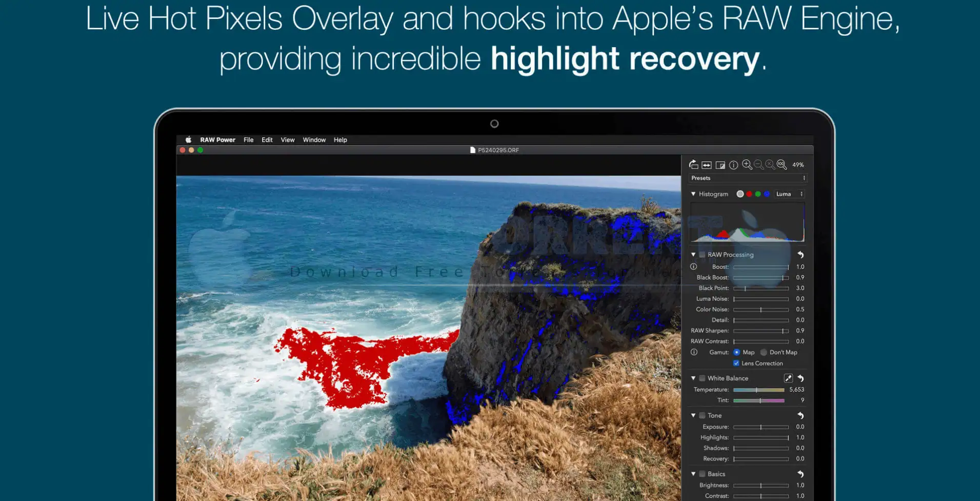This screenshot has height=501, width=980.
Task: Uncheck the Lens Correction checkbox
Action: [736, 363]
